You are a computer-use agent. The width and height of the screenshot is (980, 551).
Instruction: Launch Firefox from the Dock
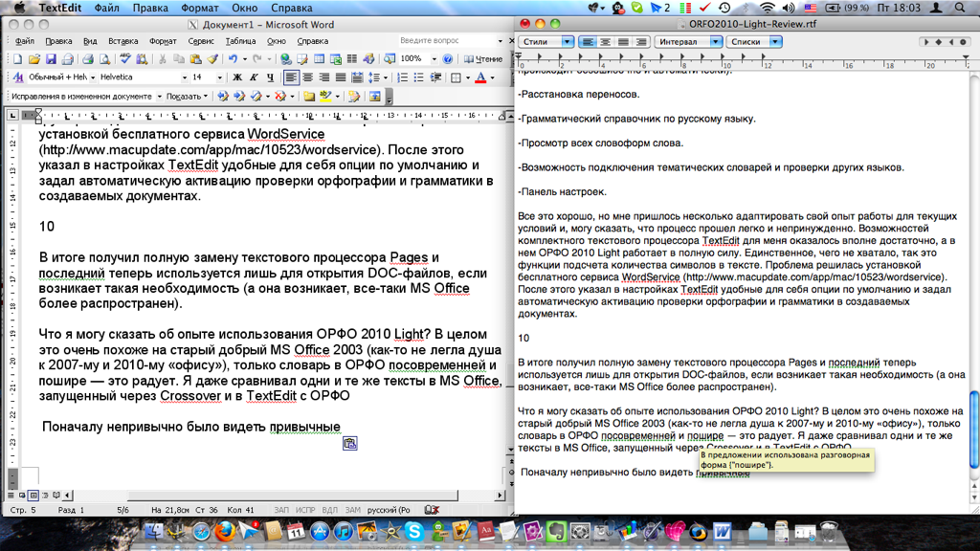[x=226, y=531]
